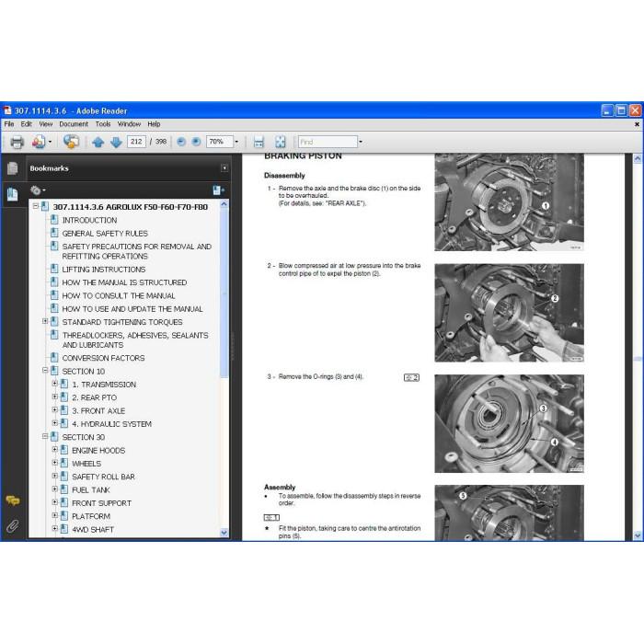The image size is (644, 644).
Task: Open the Comments panel icon
Action: coord(12,500)
